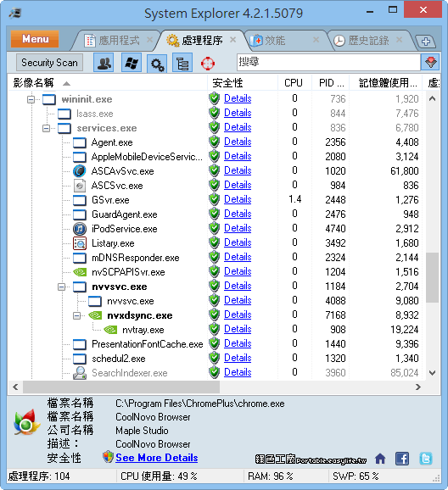This screenshot has width=448, height=490.
Task: Toggle the Windows system processes icon
Action: (132, 63)
